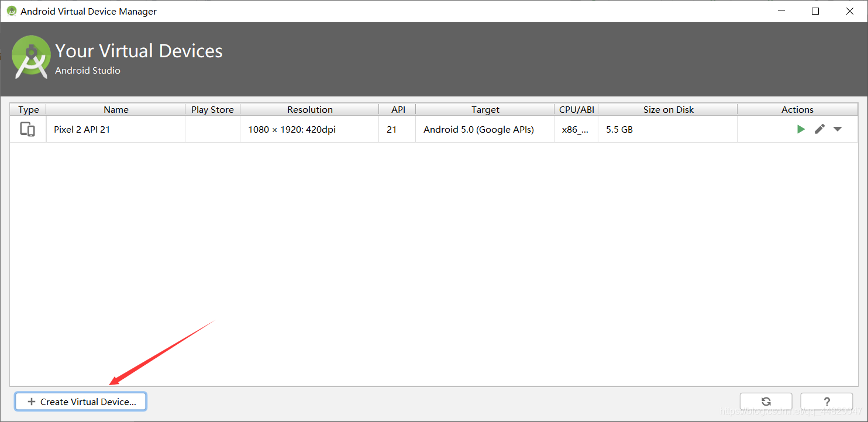Maximize the AVD Manager window
Viewport: 868px width, 422px height.
click(x=815, y=11)
